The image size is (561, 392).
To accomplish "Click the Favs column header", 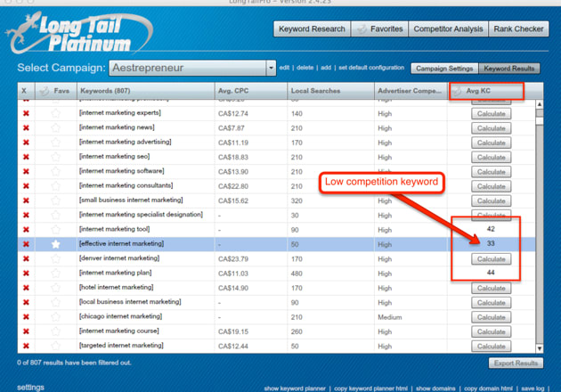I will click(56, 91).
